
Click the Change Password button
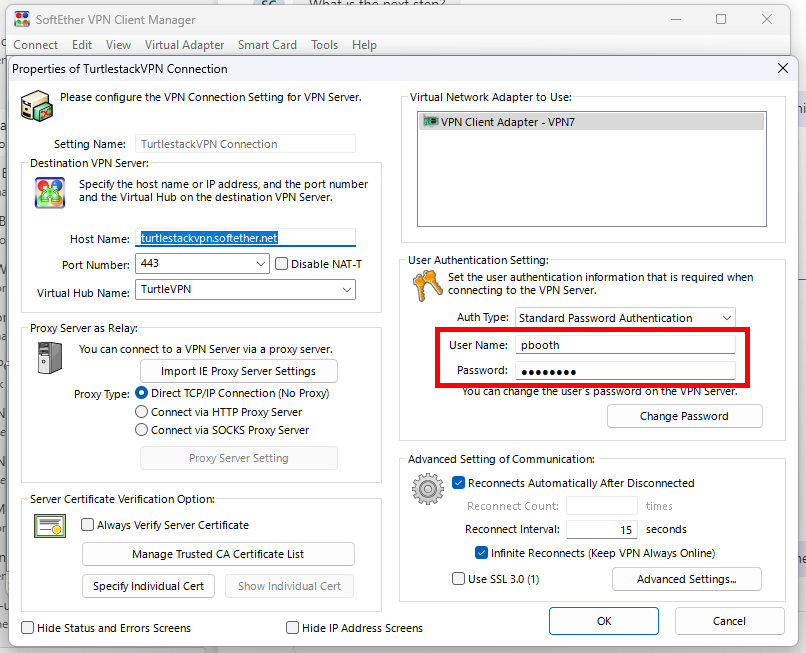click(684, 416)
